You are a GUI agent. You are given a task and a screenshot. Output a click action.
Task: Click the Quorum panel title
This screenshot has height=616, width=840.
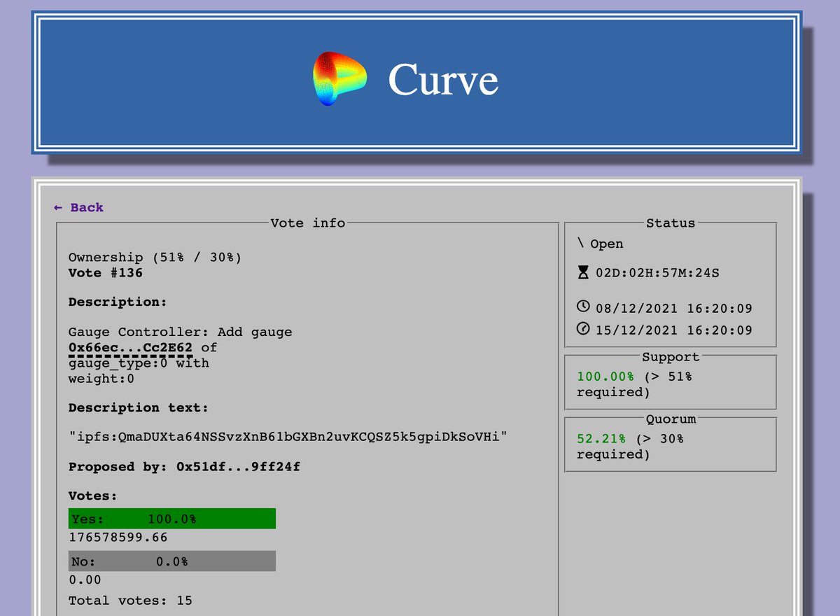pos(671,419)
